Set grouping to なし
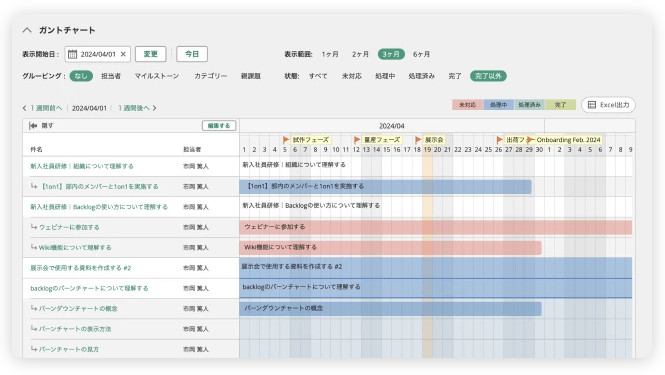This screenshot has width=665, height=375. (81, 76)
